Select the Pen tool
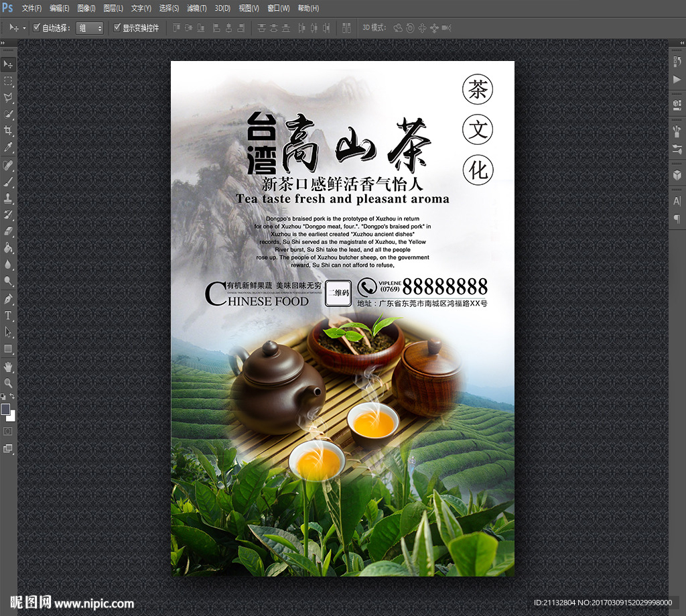Viewport: 686px width, 616px height. click(8, 298)
